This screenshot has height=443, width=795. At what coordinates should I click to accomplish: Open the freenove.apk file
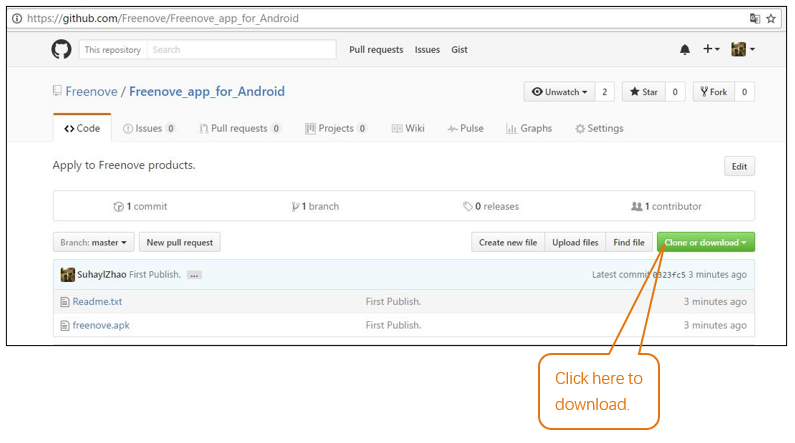pos(101,325)
